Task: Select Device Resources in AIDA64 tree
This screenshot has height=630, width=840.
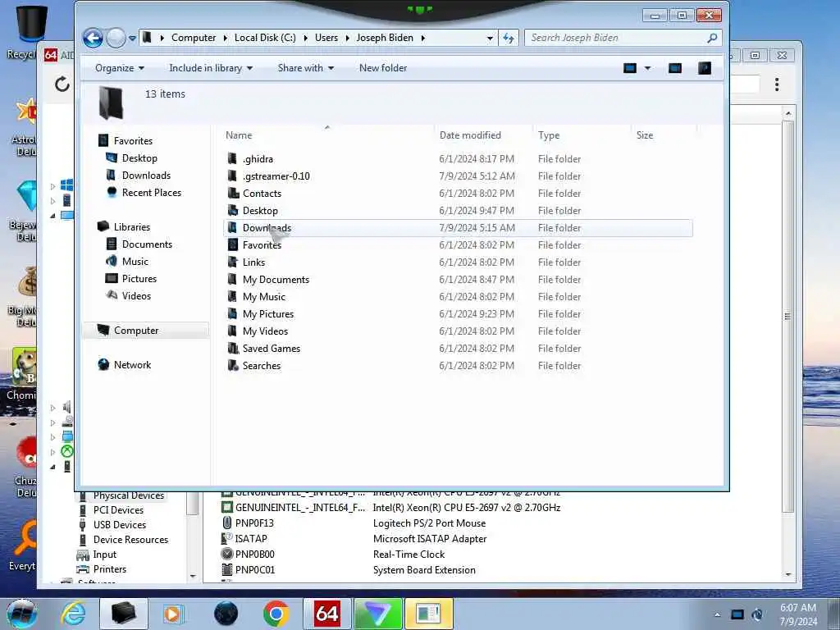Action: pos(130,540)
